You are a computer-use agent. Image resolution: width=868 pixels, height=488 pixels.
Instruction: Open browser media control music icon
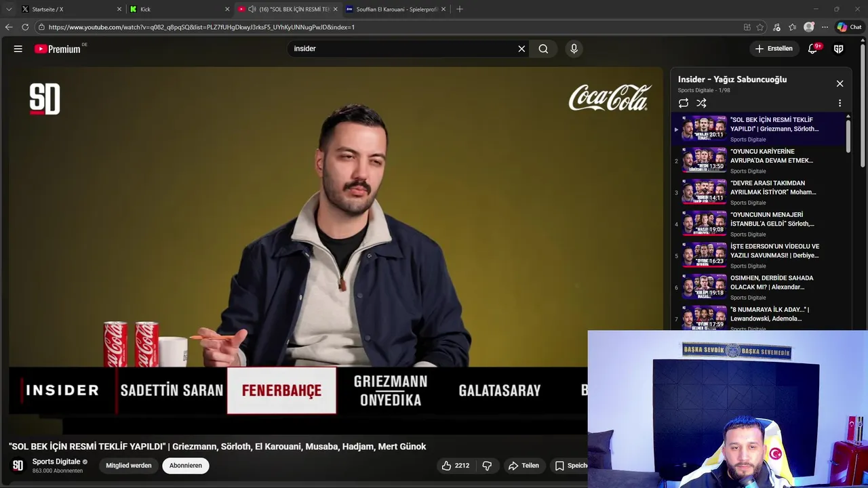coord(776,27)
